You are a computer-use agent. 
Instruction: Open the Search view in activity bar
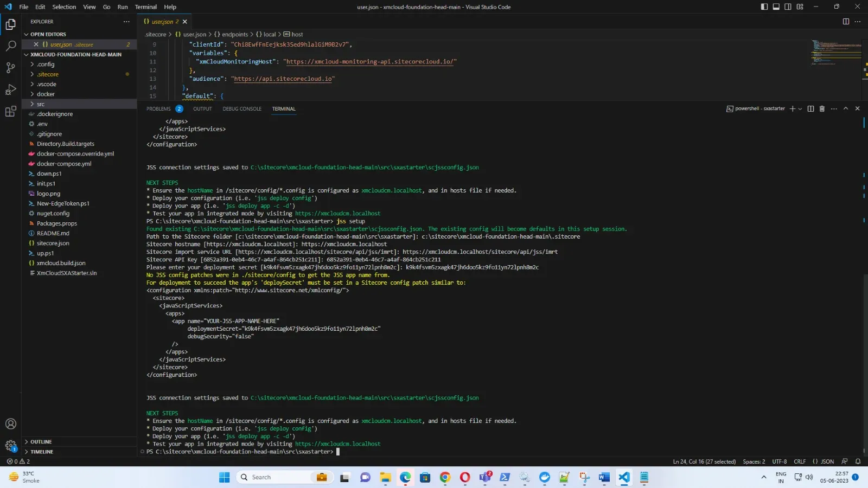[10, 46]
